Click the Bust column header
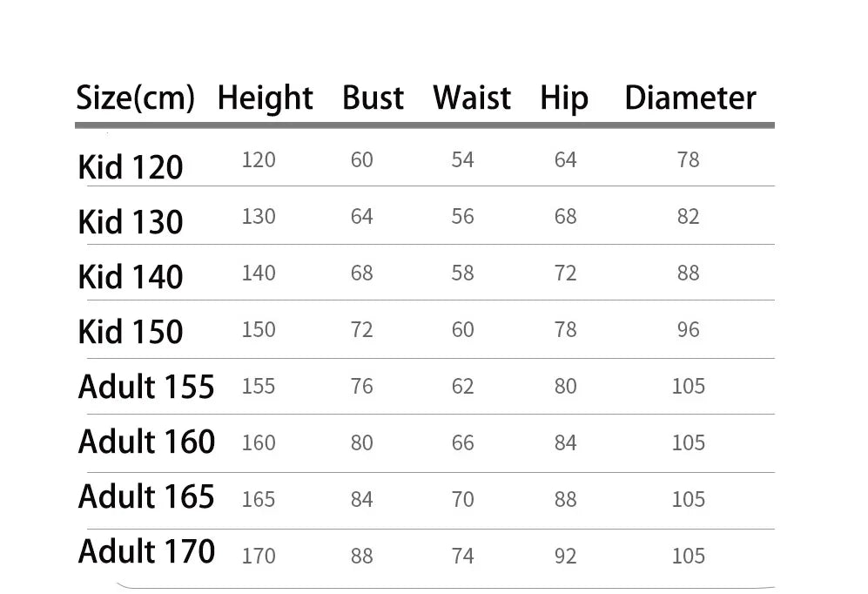Image resolution: width=868 pixels, height=594 pixels. pos(373,98)
